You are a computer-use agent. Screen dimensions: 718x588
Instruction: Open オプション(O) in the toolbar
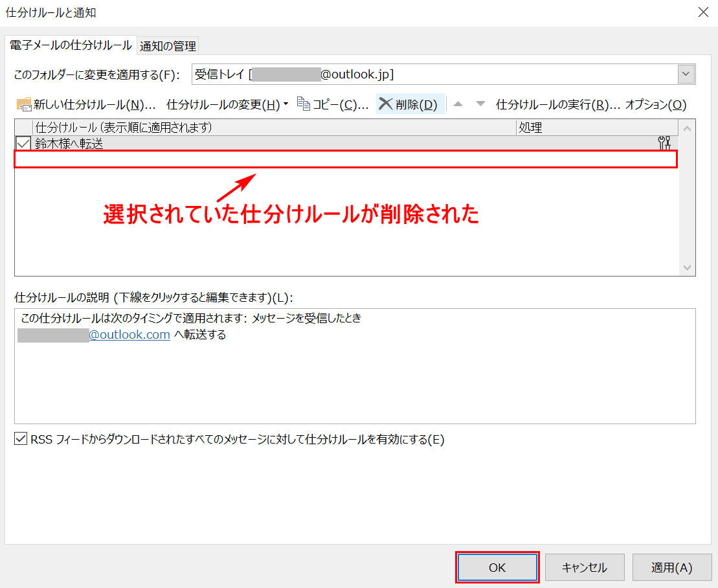pos(655,104)
